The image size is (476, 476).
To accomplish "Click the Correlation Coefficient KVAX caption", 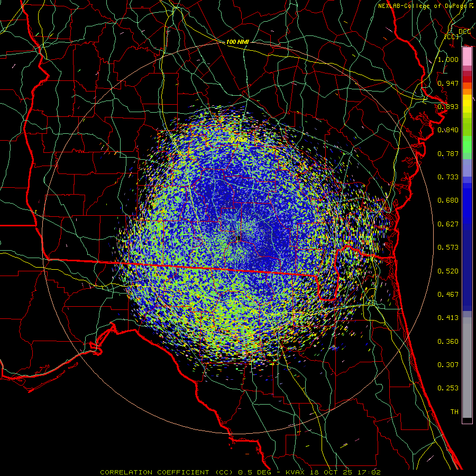I will pyautogui.click(x=240, y=472).
